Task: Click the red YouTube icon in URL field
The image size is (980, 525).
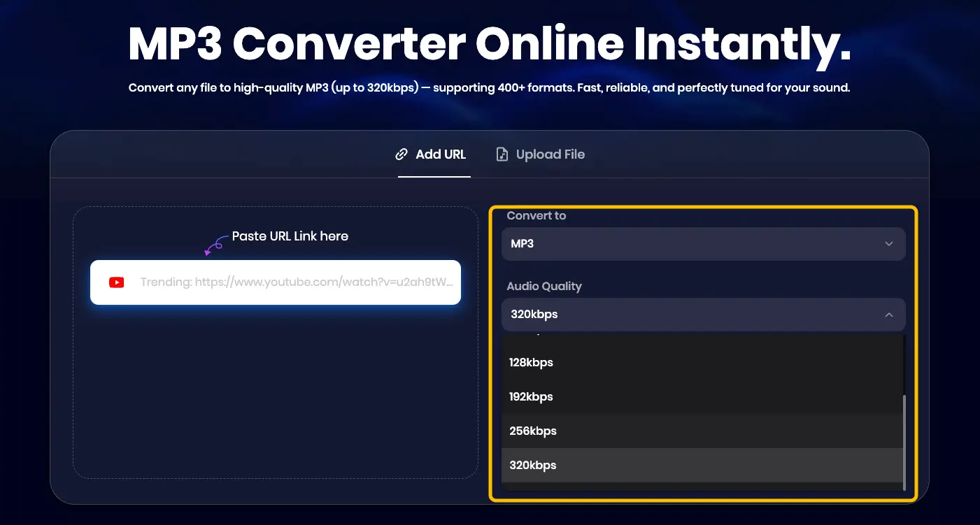Action: tap(117, 282)
